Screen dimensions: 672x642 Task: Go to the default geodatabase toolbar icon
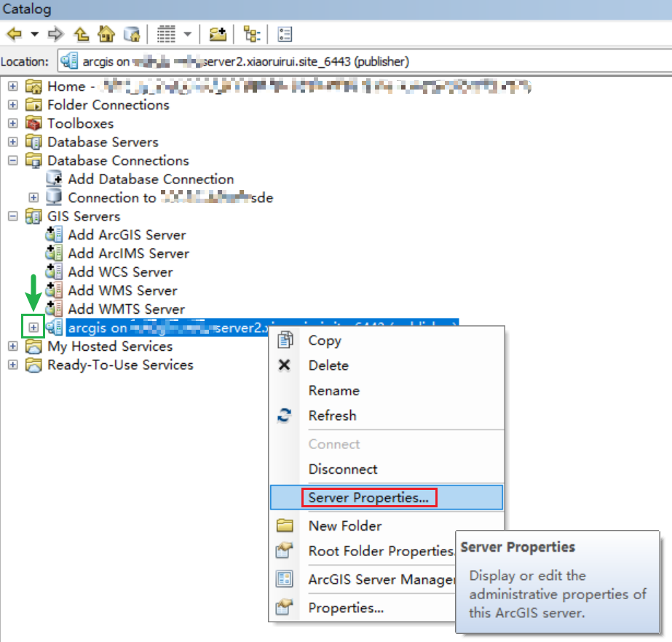point(132,34)
